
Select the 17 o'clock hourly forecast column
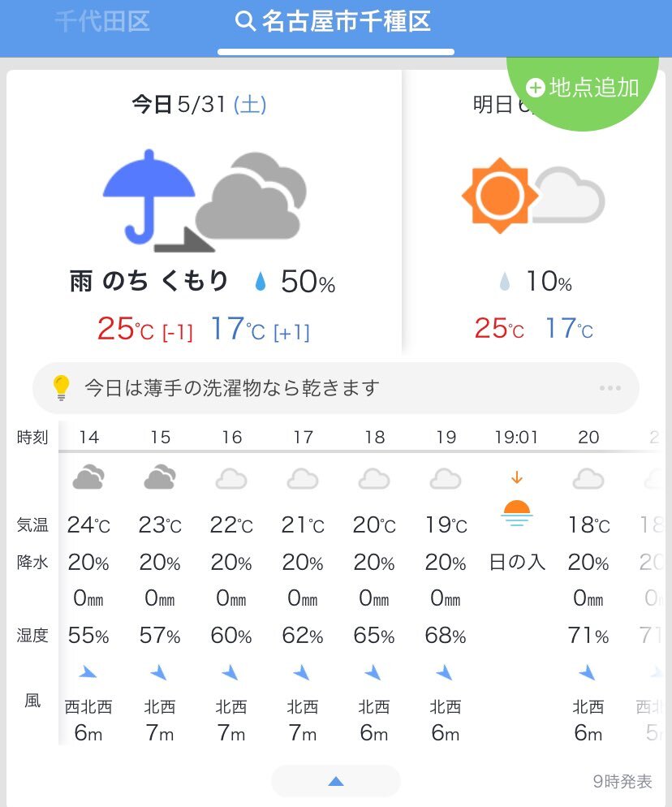pos(303,585)
